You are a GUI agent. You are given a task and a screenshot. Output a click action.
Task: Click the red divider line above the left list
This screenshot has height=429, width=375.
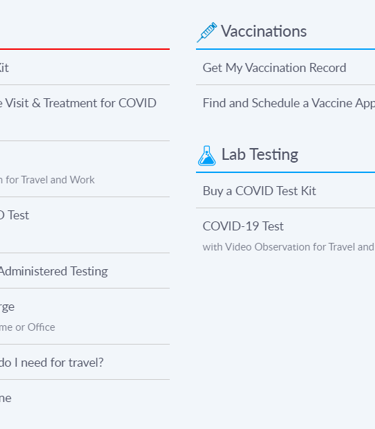[85, 49]
